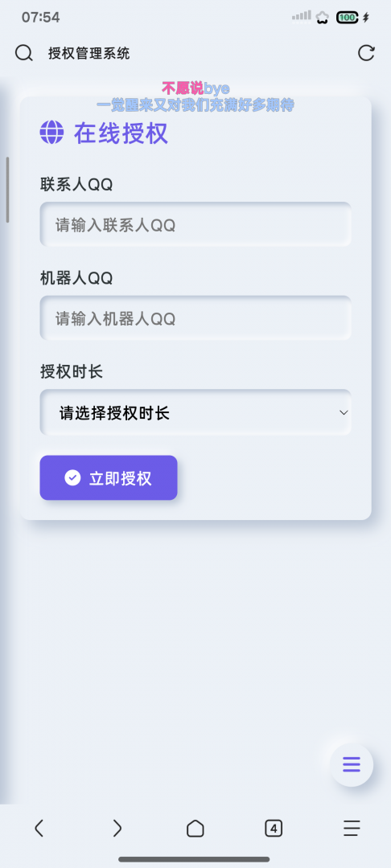Open the browser home page icon

pos(195,829)
